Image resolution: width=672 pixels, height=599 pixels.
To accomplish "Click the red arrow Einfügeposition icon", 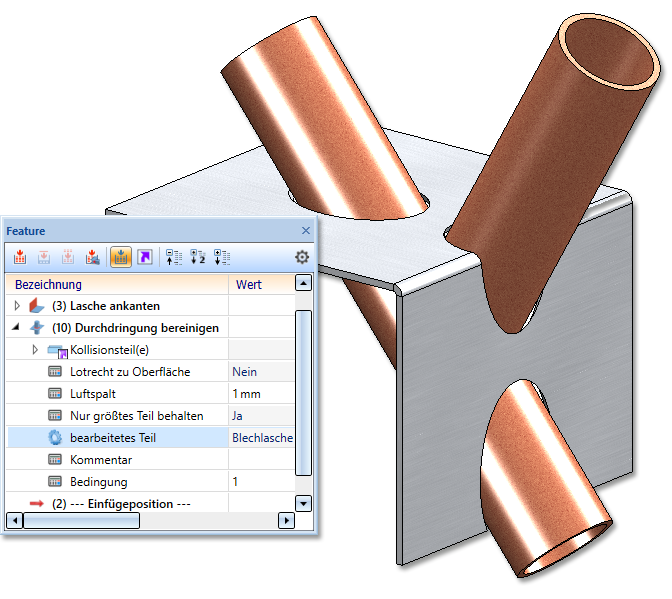I will coord(37,503).
